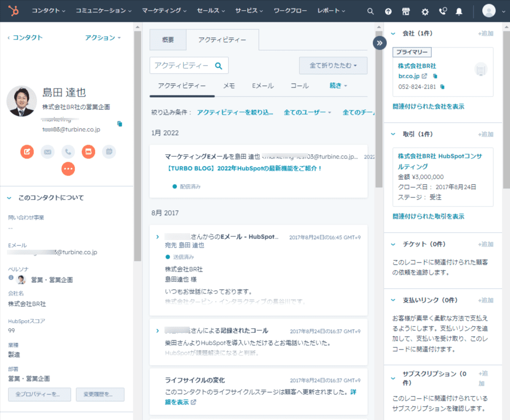Open the コンタクト menu in top navigation
This screenshot has width=510, height=420.
[48, 11]
